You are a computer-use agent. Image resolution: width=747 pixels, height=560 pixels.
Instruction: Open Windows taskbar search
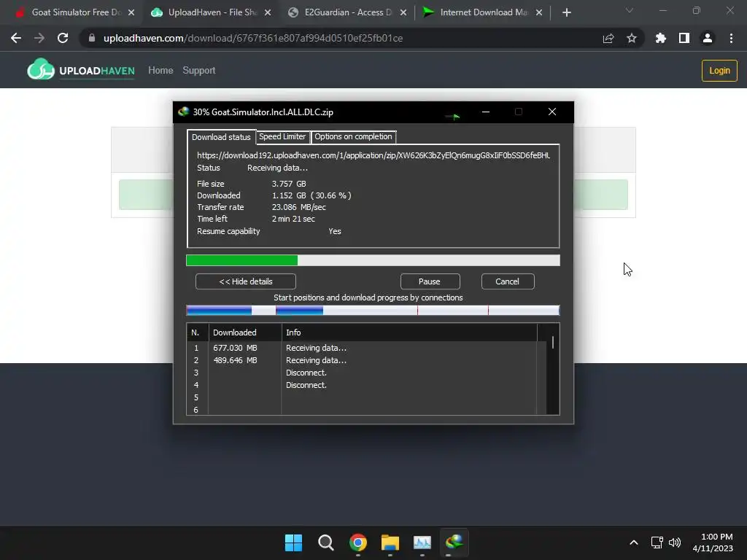[x=326, y=542]
